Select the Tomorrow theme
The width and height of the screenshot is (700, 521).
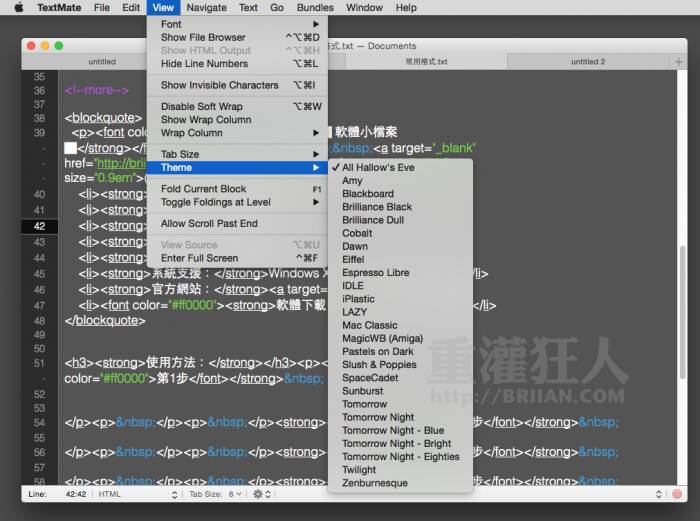point(400,404)
